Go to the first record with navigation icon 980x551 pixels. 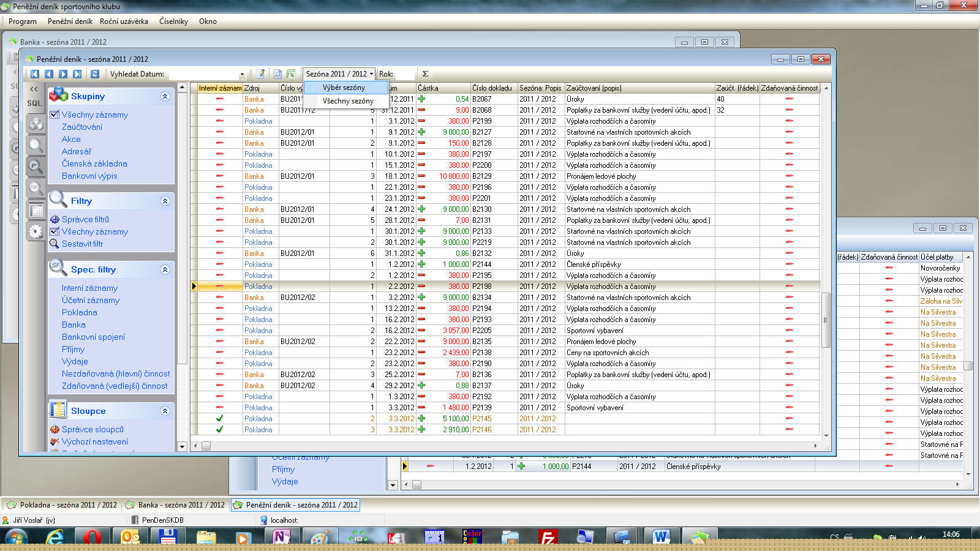35,74
